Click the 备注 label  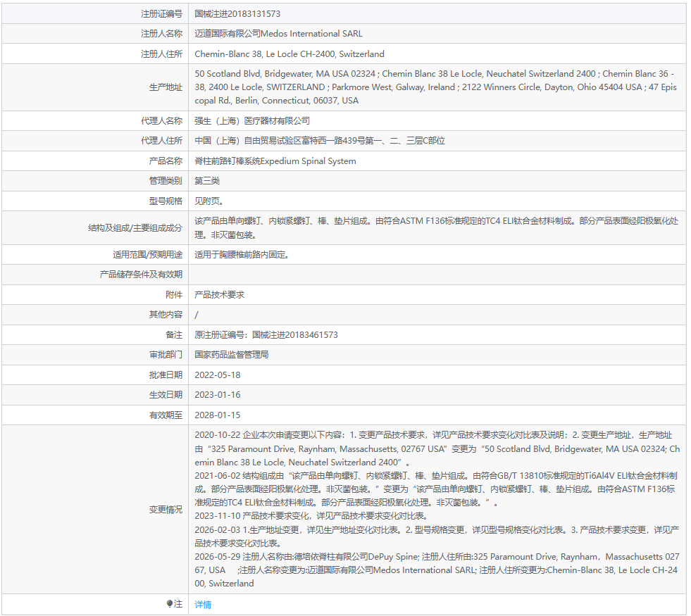174,334
